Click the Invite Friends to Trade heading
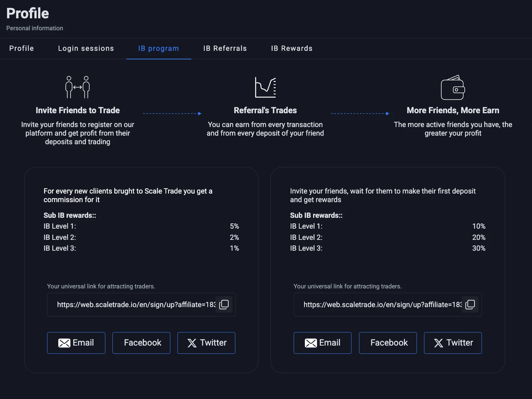The width and height of the screenshot is (532, 399). click(78, 111)
